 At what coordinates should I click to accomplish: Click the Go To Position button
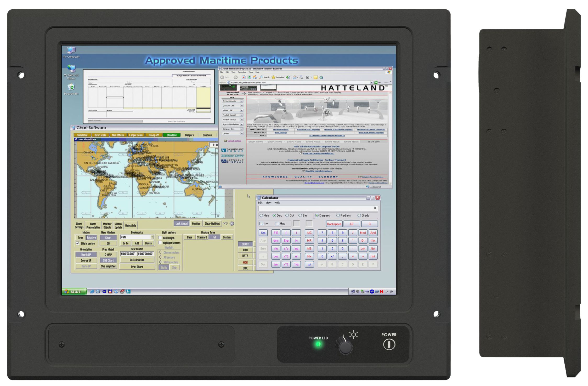[x=137, y=260]
